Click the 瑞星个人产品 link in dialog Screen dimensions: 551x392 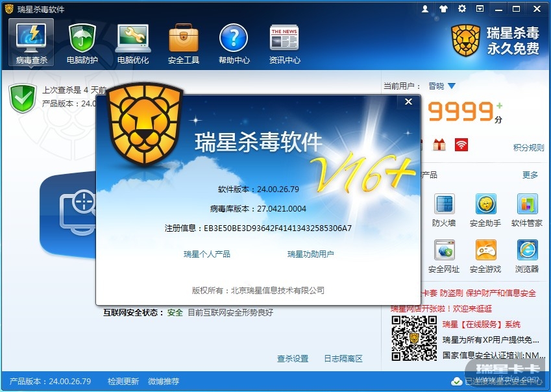(x=207, y=254)
